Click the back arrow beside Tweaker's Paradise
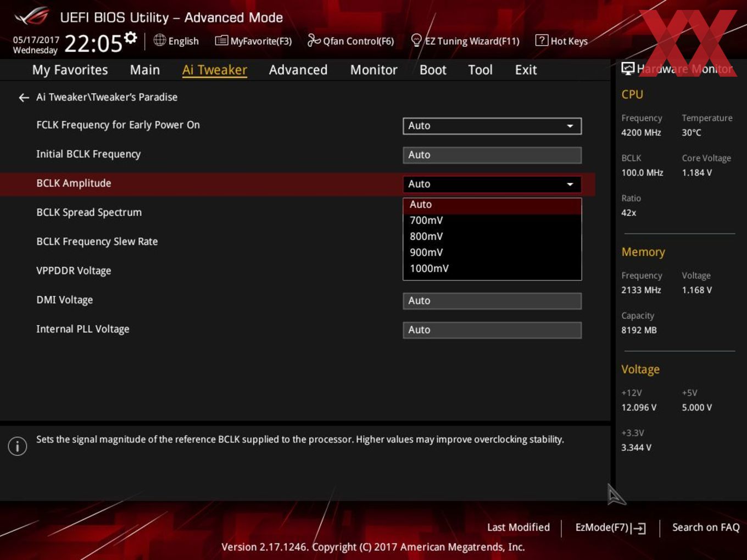747x560 pixels. [24, 98]
